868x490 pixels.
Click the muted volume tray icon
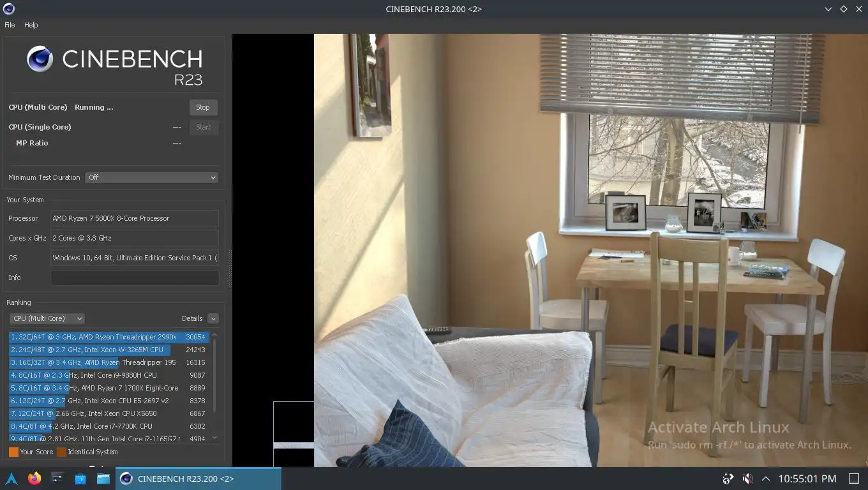point(747,479)
